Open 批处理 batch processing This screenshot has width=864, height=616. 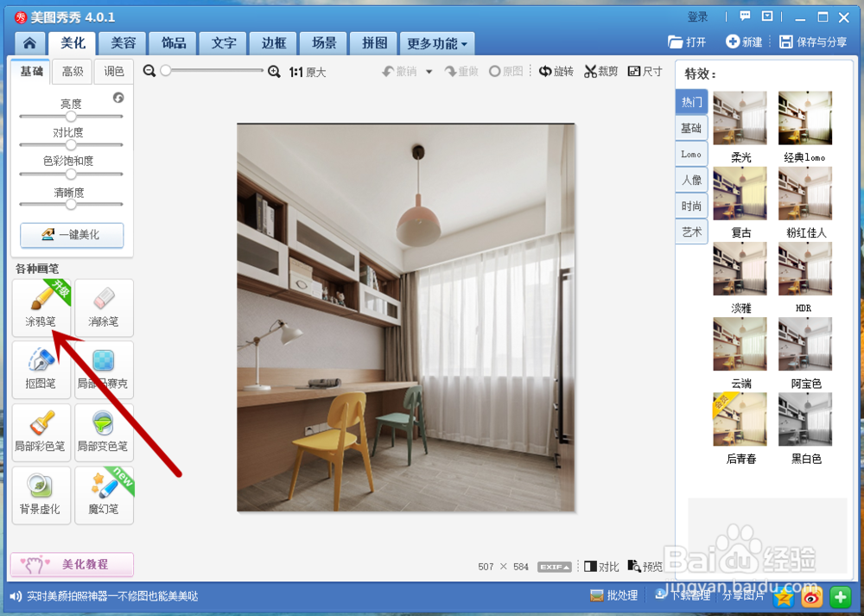613,595
